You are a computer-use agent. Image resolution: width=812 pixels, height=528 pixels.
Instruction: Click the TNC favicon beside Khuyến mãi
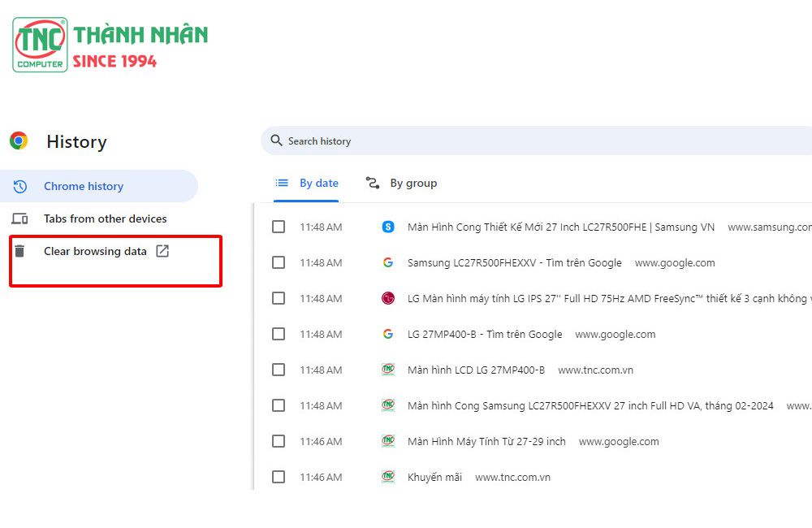[x=388, y=476]
